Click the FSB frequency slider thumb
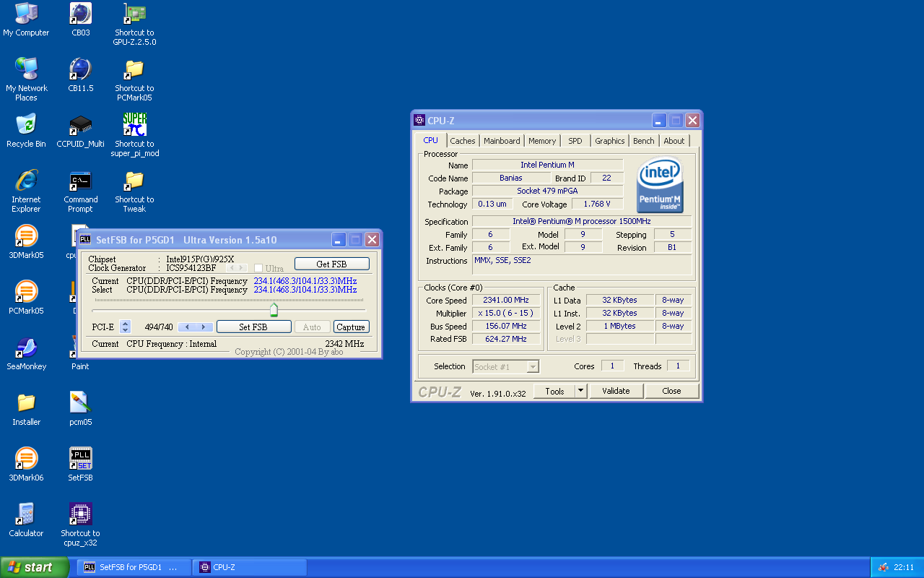The image size is (924, 578). pyautogui.click(x=274, y=309)
